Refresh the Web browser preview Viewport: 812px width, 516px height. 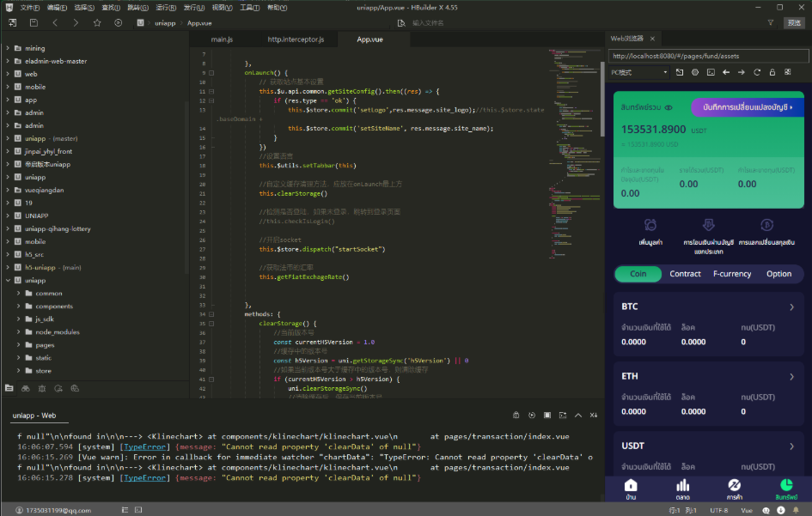coord(757,72)
